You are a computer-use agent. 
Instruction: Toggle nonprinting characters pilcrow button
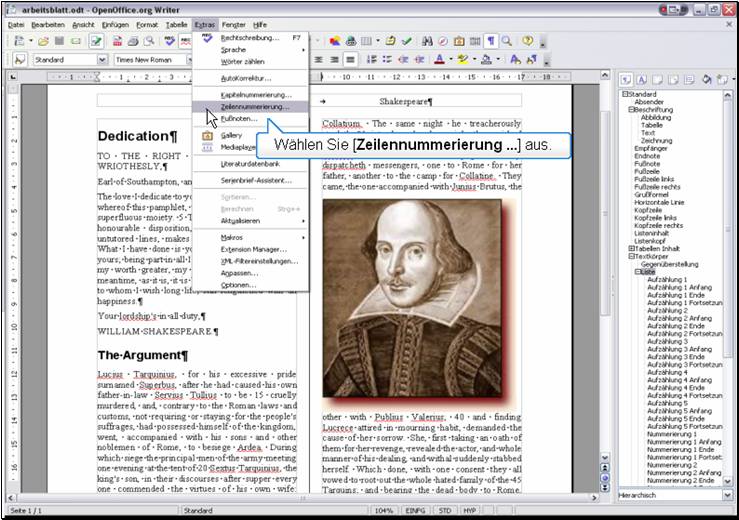click(490, 41)
